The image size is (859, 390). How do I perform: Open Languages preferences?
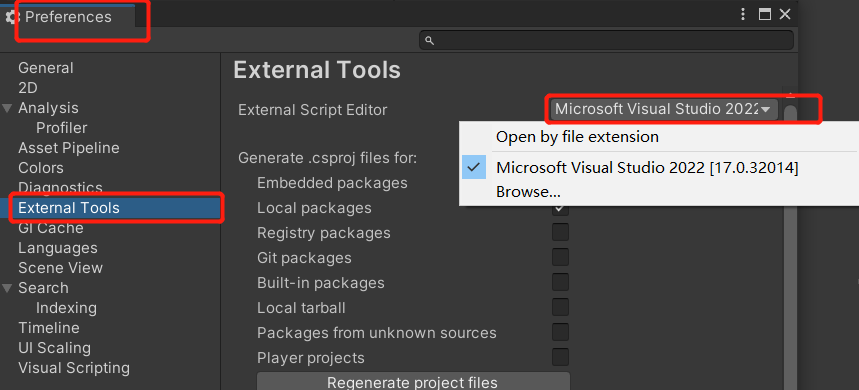coord(58,248)
